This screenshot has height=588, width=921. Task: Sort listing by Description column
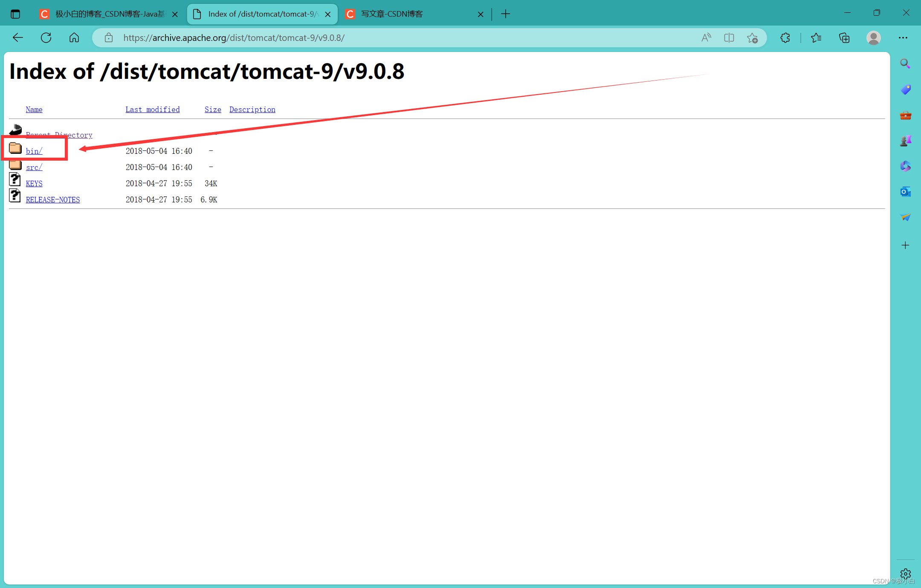[252, 110]
